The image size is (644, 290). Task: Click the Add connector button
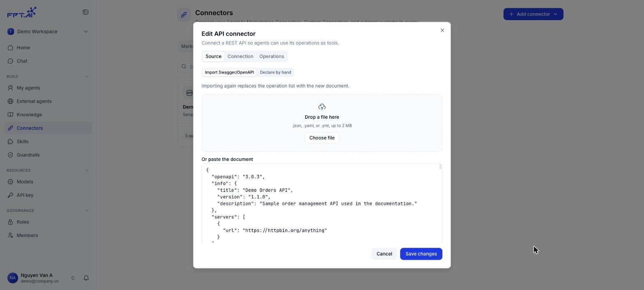533,14
